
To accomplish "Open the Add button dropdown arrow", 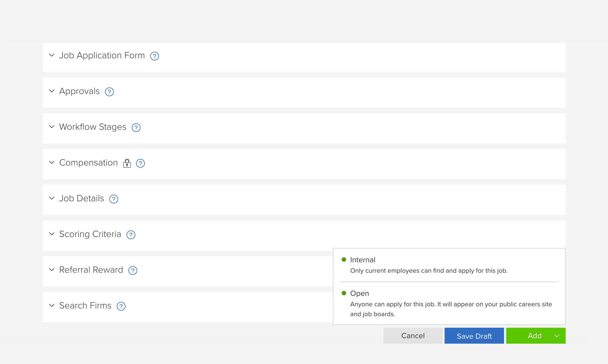I will coord(557,336).
